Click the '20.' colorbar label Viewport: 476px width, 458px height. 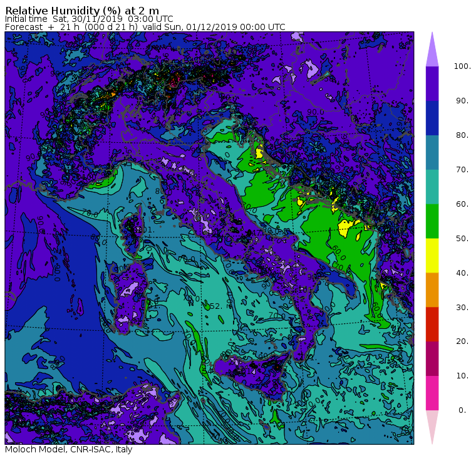tap(462, 341)
